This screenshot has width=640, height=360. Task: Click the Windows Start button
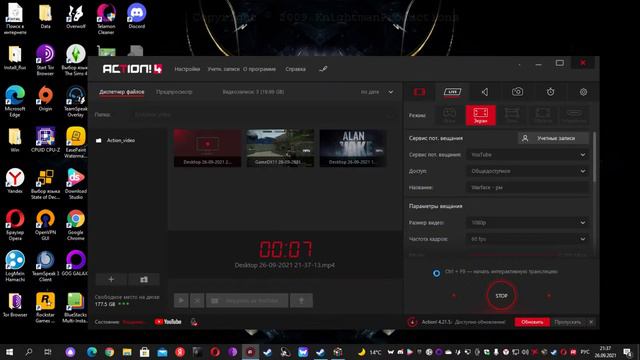click(x=9, y=352)
